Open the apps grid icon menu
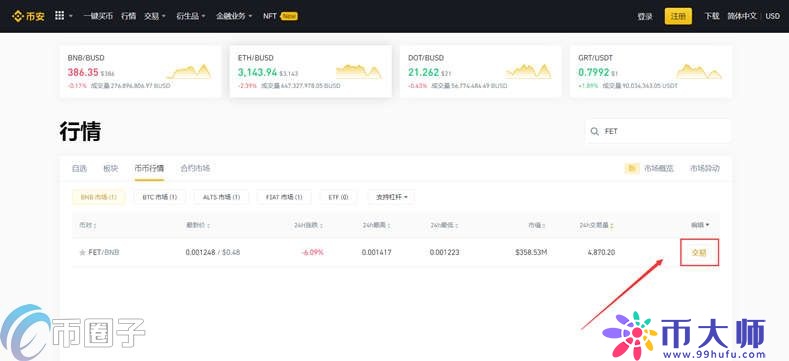The image size is (789, 361). pos(59,16)
